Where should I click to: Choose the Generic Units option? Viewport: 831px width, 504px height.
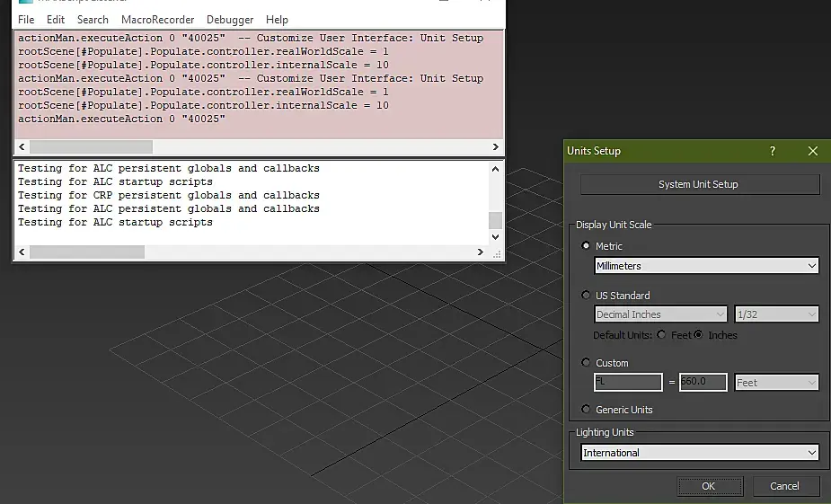pos(586,409)
